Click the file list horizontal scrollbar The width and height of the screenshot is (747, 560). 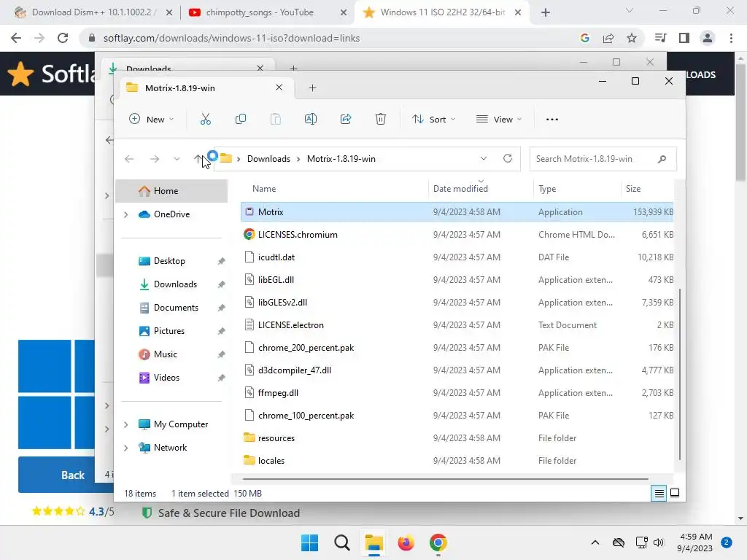click(x=446, y=479)
